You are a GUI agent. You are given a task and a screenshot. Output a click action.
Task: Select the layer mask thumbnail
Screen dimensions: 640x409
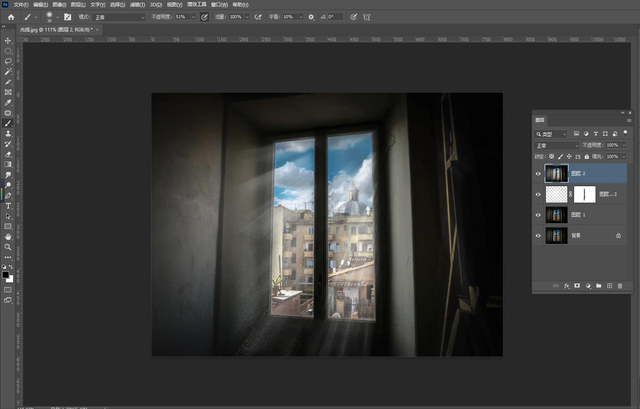point(584,194)
